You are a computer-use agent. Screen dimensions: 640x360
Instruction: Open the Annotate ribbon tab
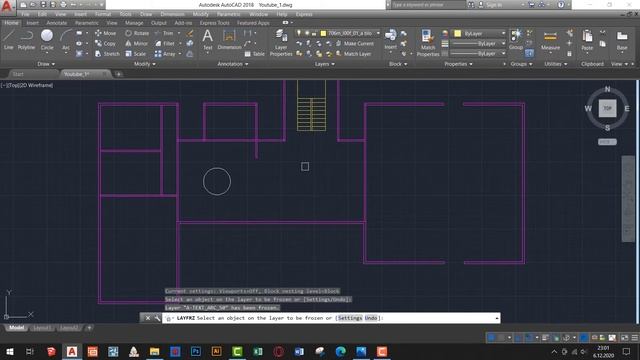coord(56,23)
